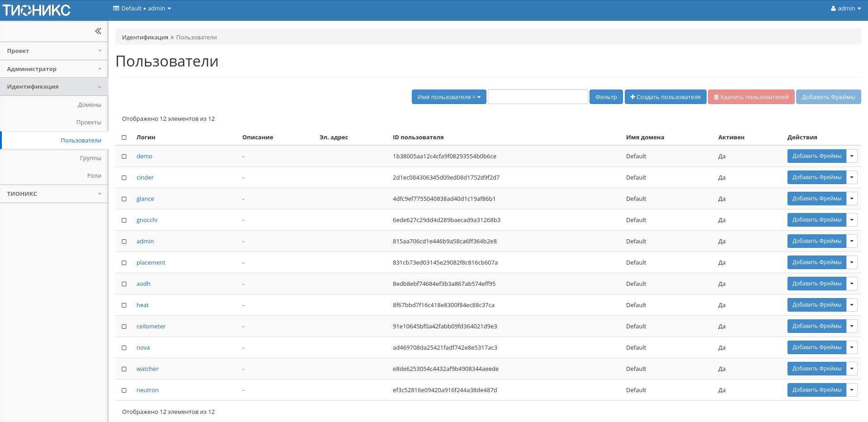Click the TIONIX logo

(x=37, y=10)
